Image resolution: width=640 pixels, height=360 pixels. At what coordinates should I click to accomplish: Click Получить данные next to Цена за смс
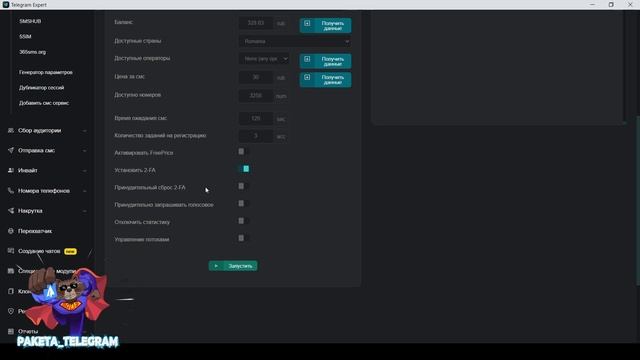tap(325, 80)
